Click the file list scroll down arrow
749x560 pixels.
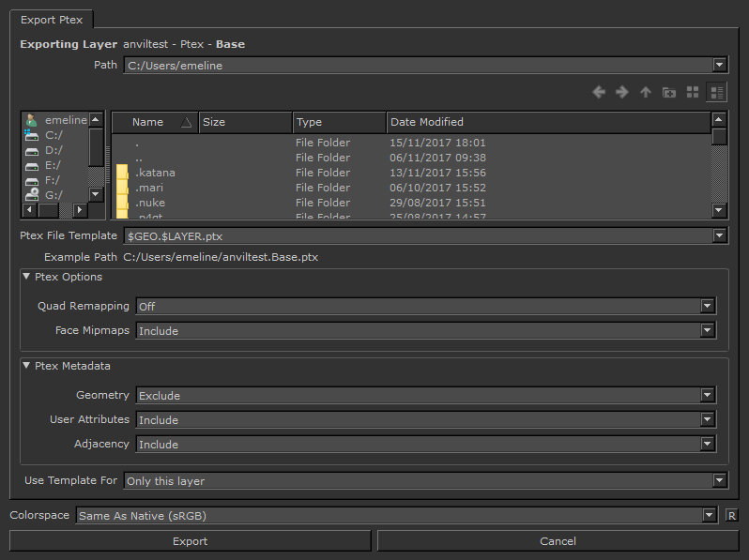click(x=719, y=210)
